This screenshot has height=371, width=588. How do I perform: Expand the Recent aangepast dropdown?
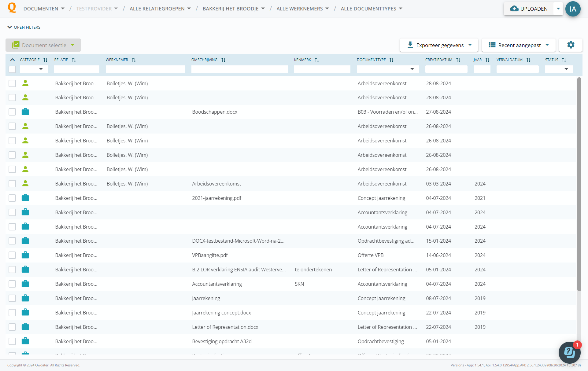click(x=519, y=45)
